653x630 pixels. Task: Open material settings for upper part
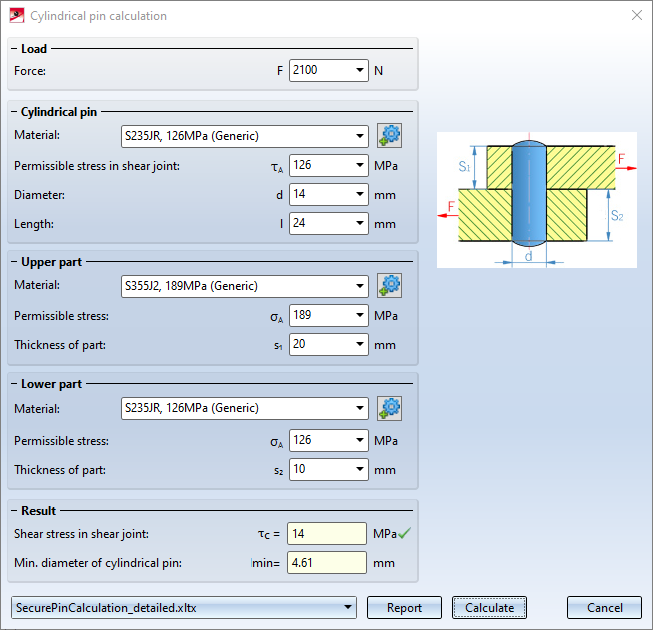[389, 285]
